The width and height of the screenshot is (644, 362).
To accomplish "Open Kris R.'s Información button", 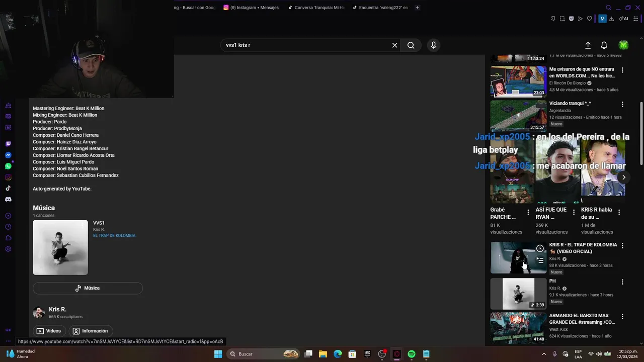I will point(91,331).
